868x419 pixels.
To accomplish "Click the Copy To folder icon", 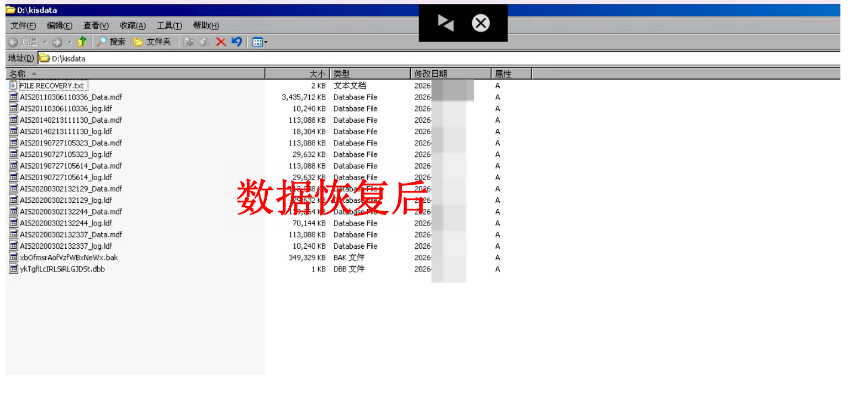I will 205,42.
